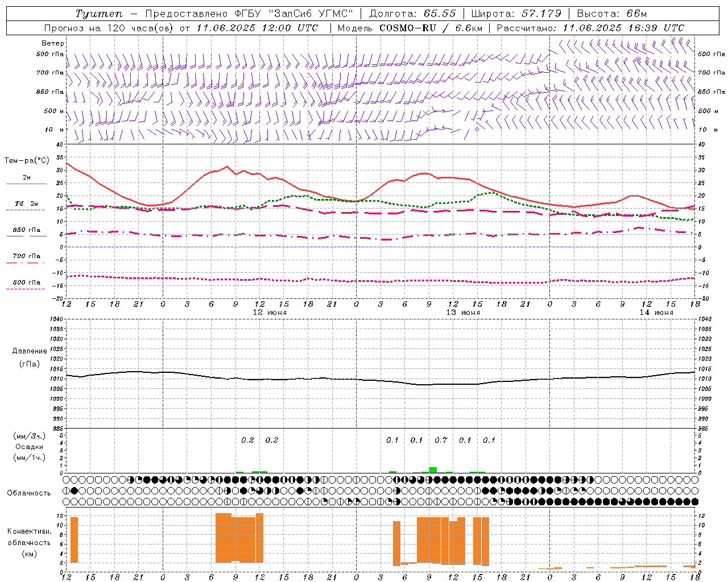Click the "12 июня" date label
Viewport: 728px width, 582px height.
270,313
